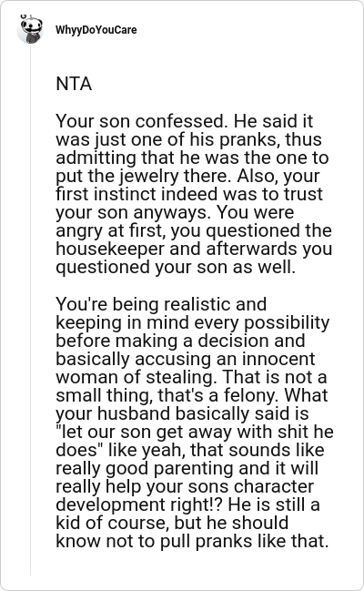Screen dimensions: 364x591
Task: Click the NTA verdict text
Action: tap(74, 84)
